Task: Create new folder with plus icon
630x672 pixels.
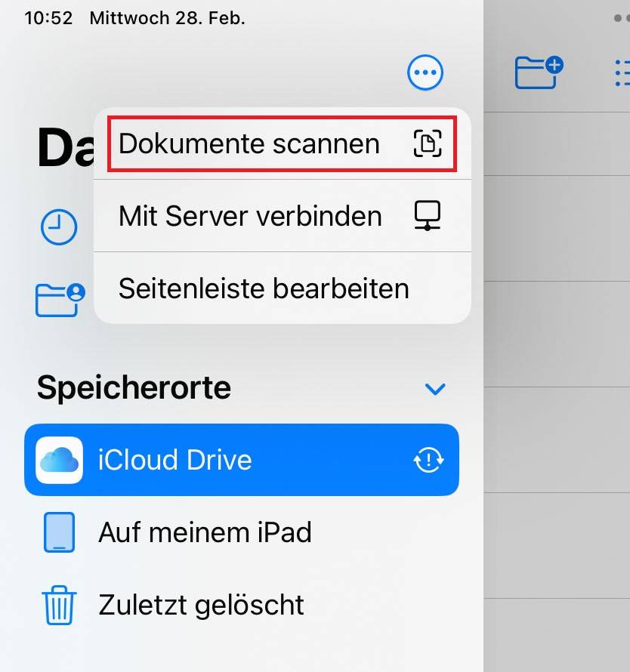Action: point(539,72)
